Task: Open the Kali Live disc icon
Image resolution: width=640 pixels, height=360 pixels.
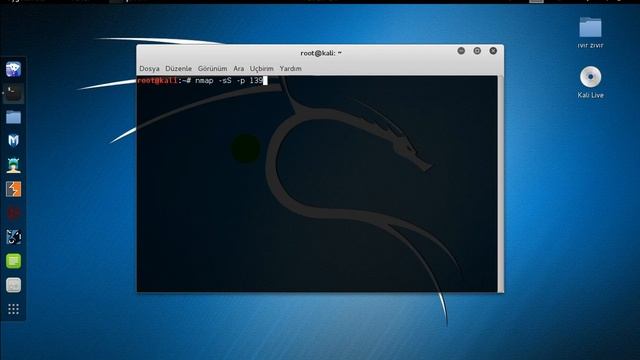Action: tap(590, 82)
